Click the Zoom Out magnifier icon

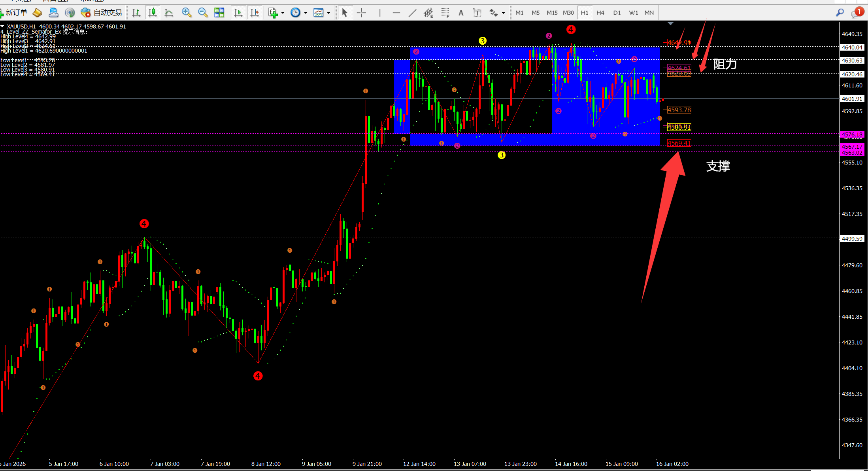203,13
